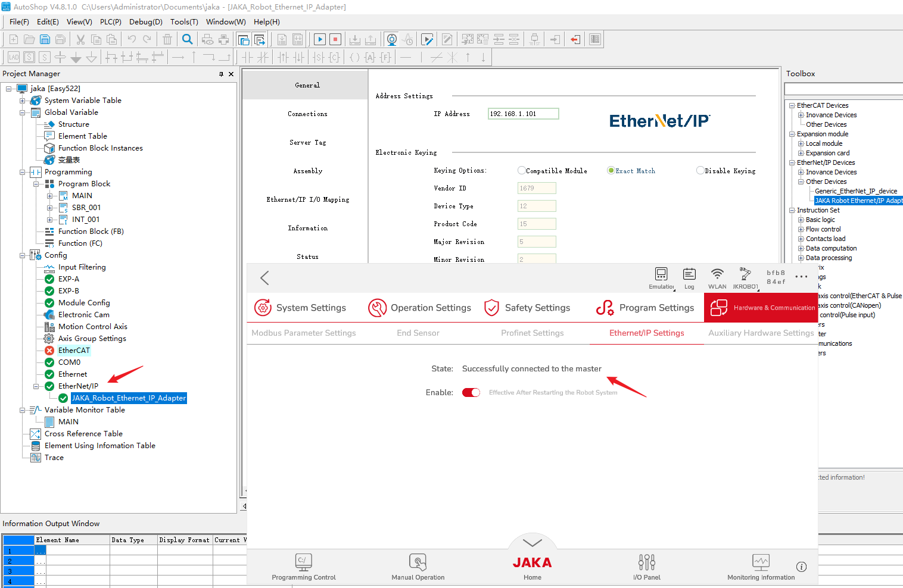
Task: Click the WLAN wifi icon
Action: (x=717, y=274)
